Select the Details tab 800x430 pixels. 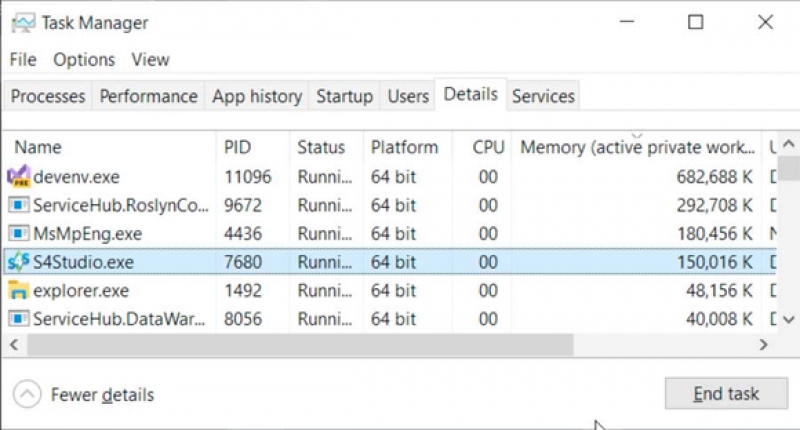tap(470, 94)
